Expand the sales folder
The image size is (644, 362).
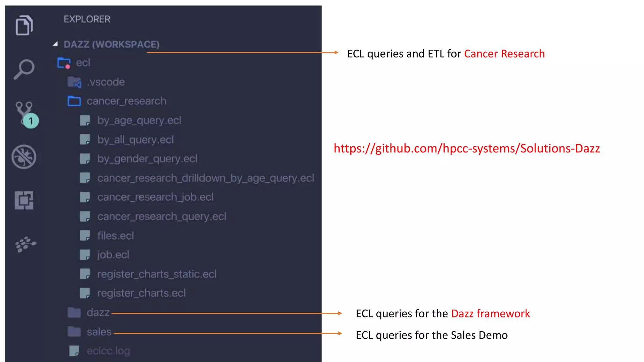(99, 332)
